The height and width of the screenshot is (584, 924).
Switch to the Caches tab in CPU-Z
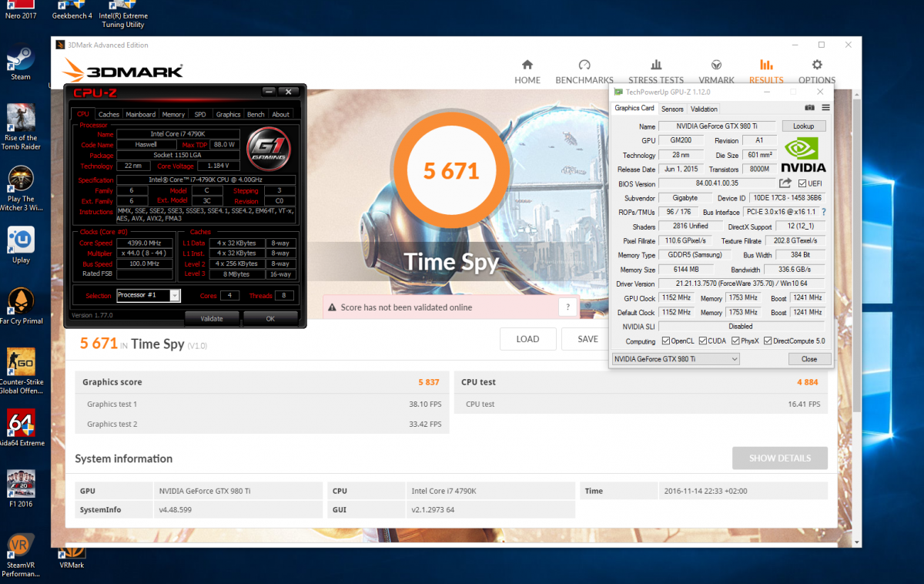coord(109,114)
